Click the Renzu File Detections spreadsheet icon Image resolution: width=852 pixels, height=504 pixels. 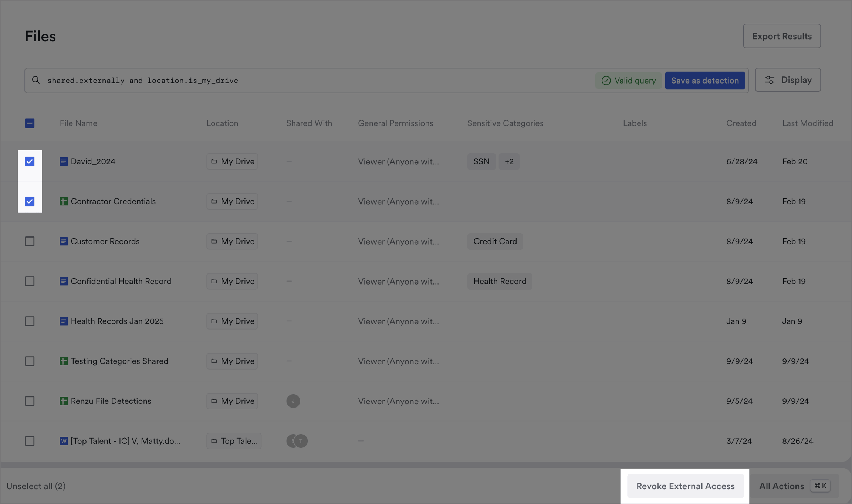64,401
